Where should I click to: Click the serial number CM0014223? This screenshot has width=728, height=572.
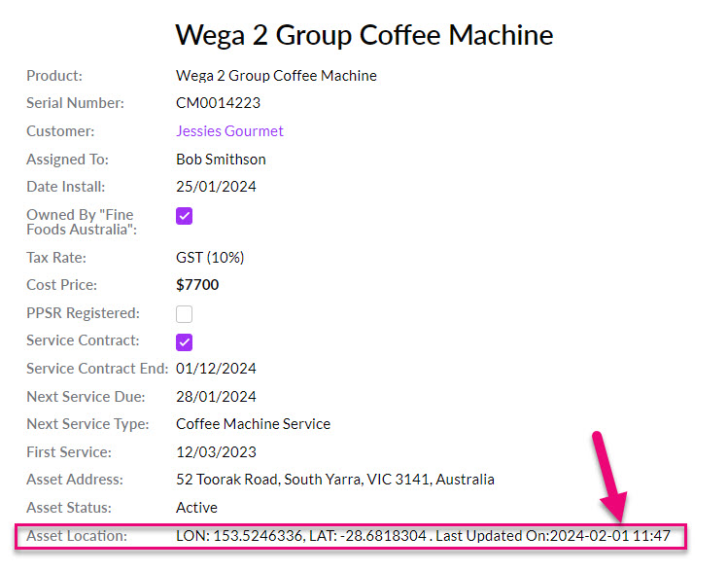[x=219, y=103]
